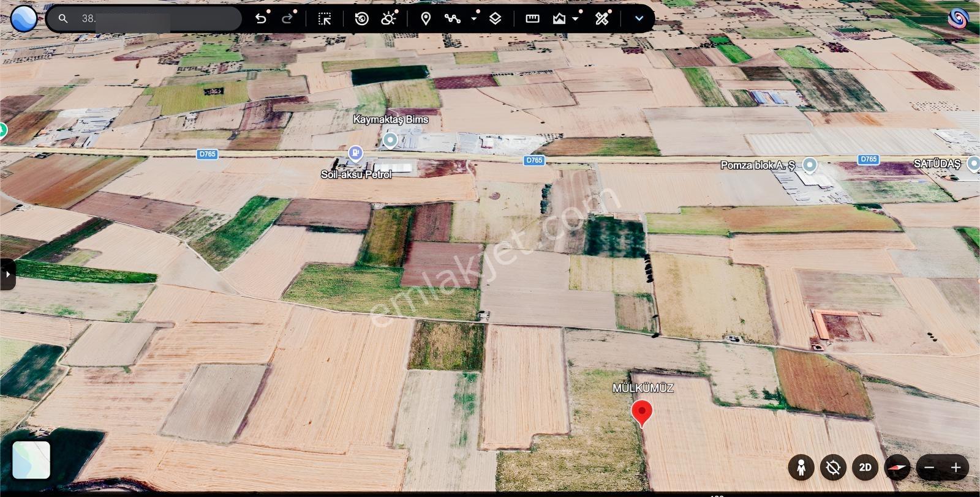Open Soil-aksu Petrol gas station marker
The height and width of the screenshot is (497, 980).
point(355,153)
